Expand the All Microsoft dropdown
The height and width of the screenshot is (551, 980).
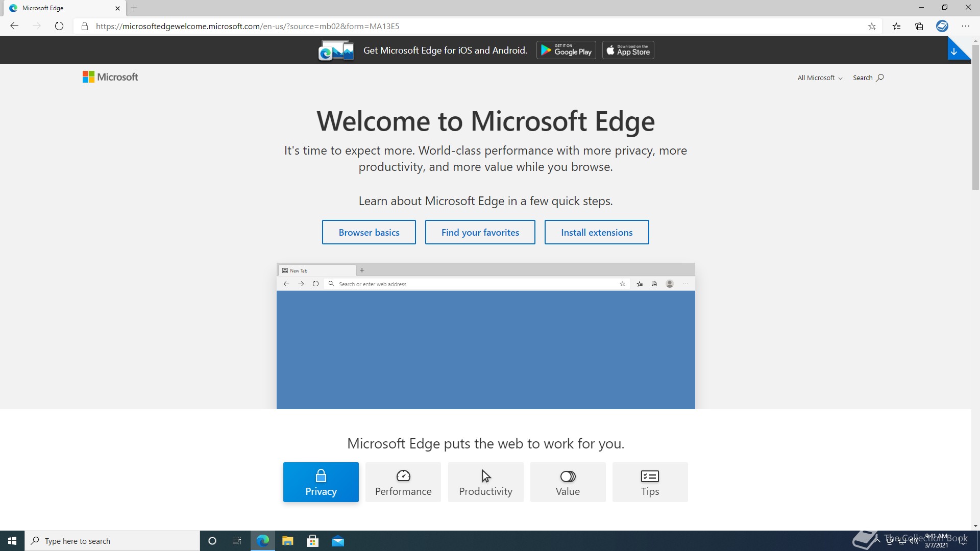point(820,78)
